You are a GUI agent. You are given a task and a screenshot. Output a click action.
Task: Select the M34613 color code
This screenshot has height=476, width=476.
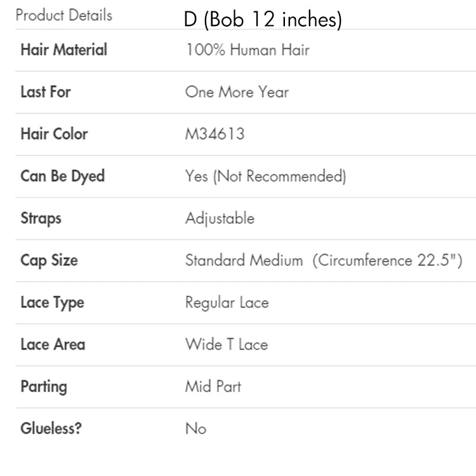(215, 134)
